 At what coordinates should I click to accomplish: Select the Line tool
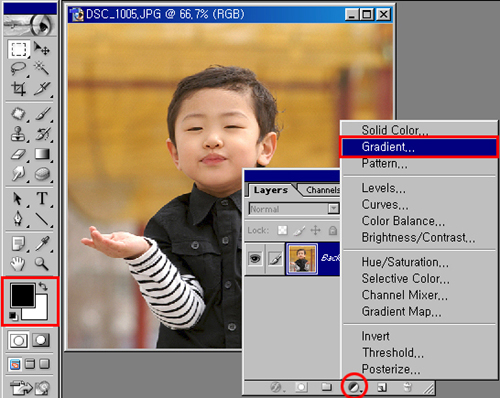point(42,219)
